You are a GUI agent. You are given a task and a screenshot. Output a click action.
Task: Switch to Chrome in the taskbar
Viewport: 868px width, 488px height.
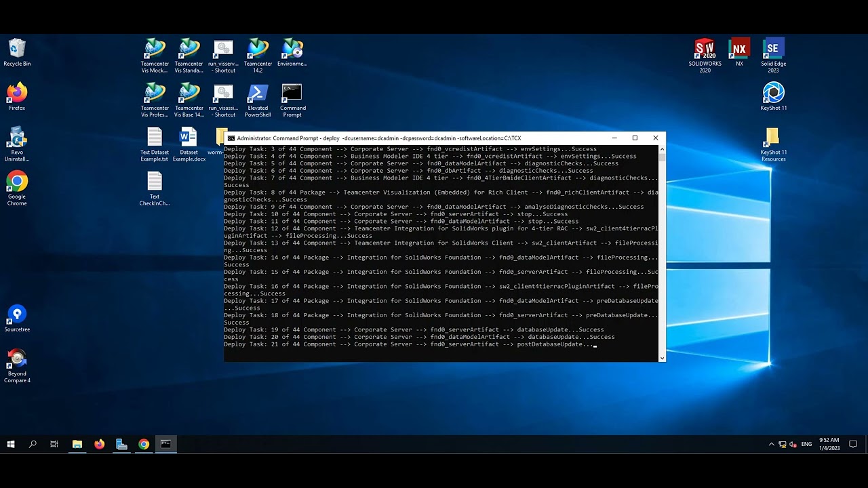click(x=144, y=445)
